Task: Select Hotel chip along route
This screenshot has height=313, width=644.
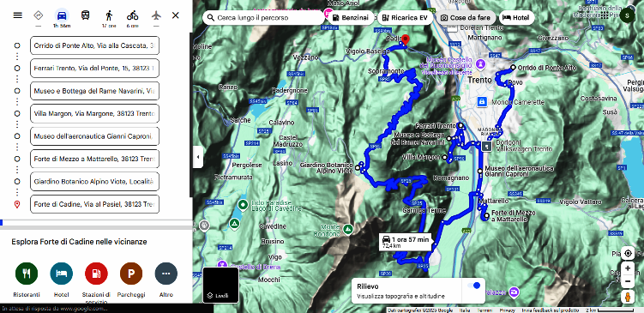Action: 517,18
